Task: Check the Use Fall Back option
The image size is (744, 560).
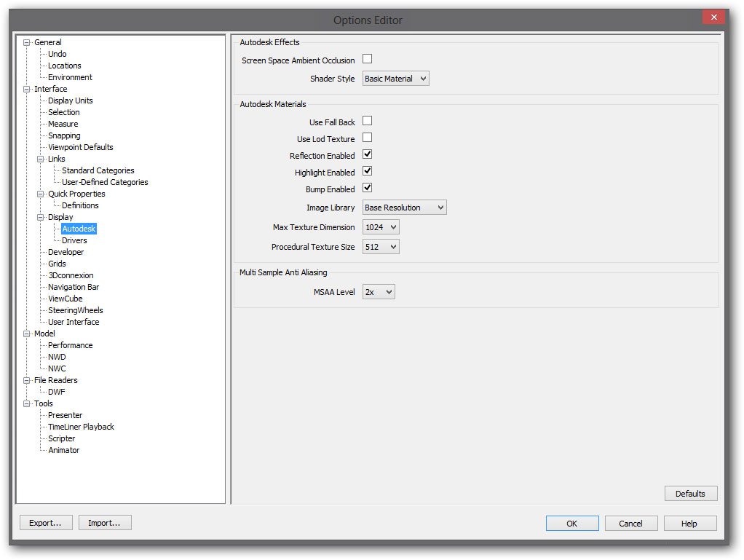Action: click(x=368, y=121)
